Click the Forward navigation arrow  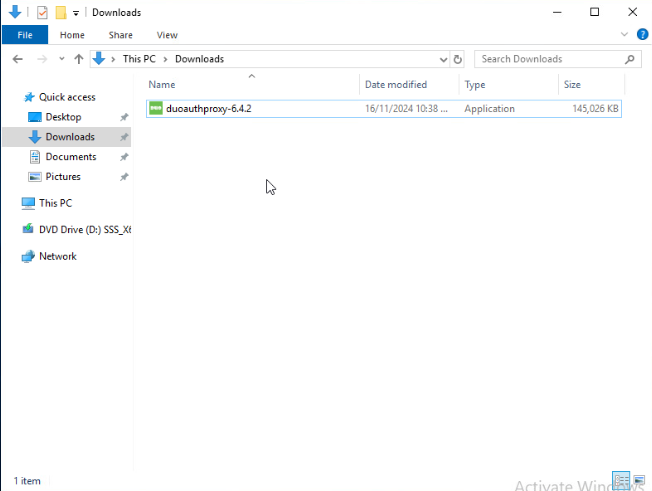tap(42, 59)
